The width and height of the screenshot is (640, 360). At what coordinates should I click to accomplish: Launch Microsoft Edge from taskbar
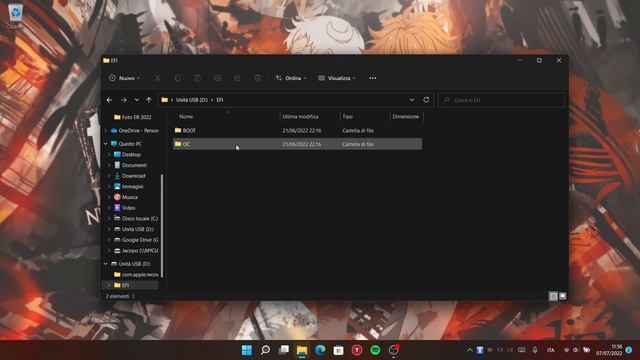point(320,350)
